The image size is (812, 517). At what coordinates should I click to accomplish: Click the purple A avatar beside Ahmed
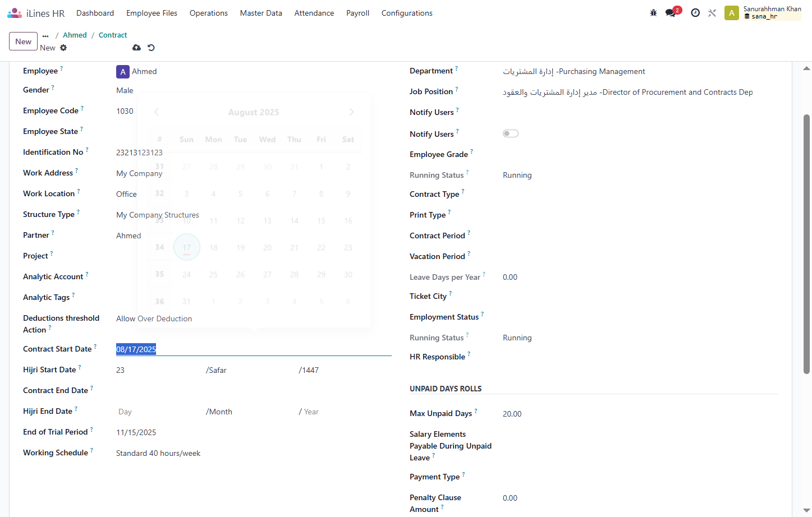123,72
